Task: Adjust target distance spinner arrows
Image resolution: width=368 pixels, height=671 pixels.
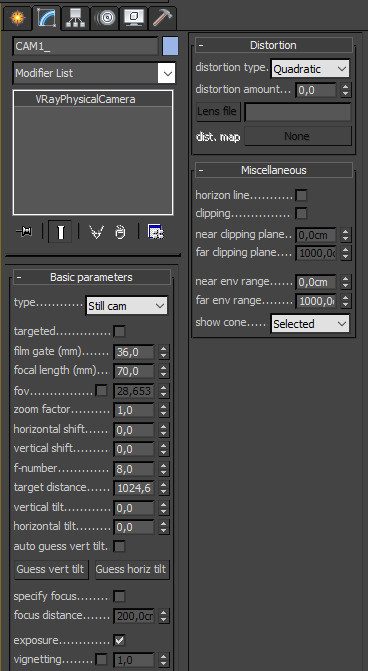Action: [163, 488]
